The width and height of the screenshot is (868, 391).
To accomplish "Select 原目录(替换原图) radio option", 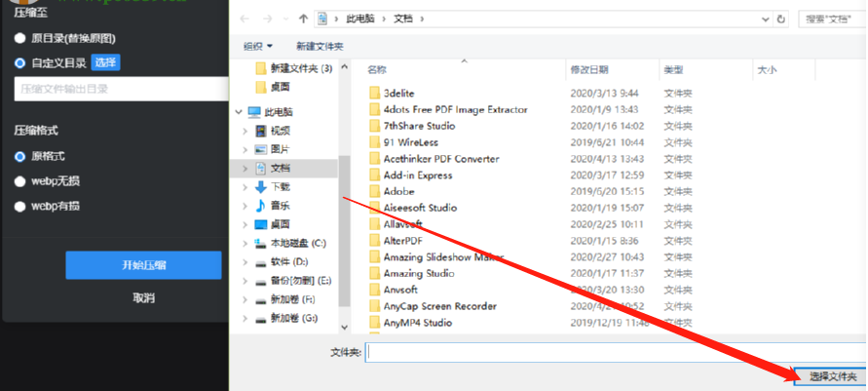I will point(19,38).
